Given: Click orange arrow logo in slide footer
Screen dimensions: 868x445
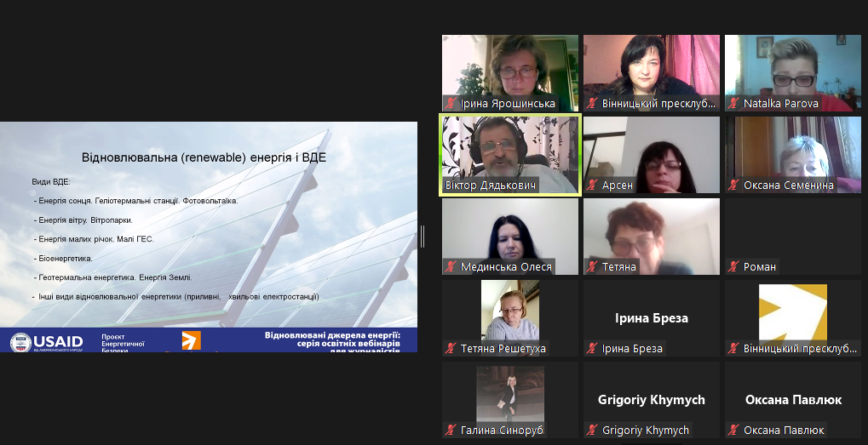Looking at the screenshot, I should (x=192, y=340).
